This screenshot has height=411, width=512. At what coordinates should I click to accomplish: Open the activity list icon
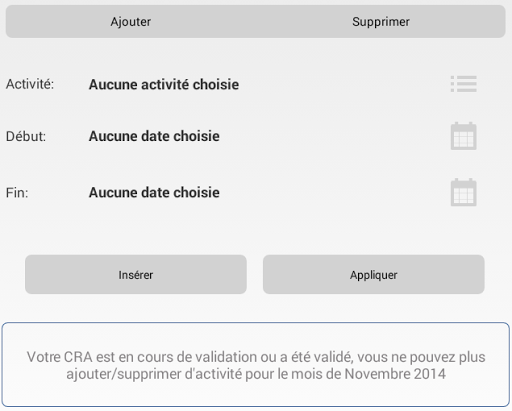pos(463,84)
